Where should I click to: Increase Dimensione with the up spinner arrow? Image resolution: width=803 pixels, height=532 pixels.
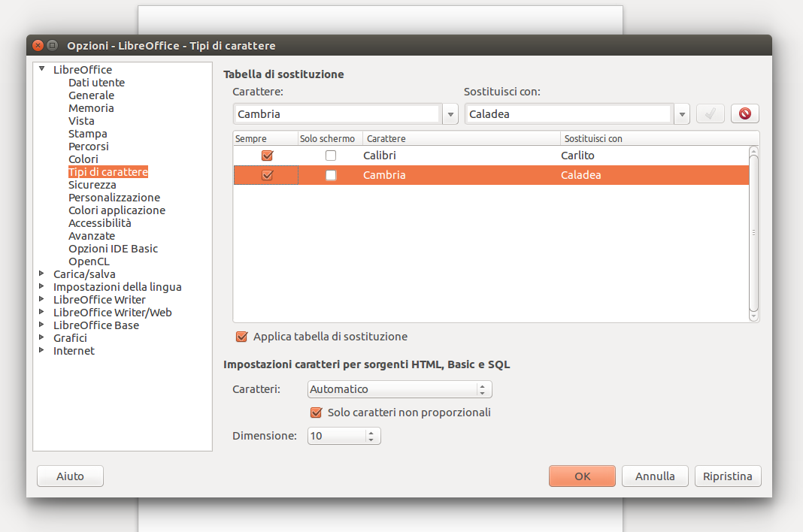pos(371,433)
